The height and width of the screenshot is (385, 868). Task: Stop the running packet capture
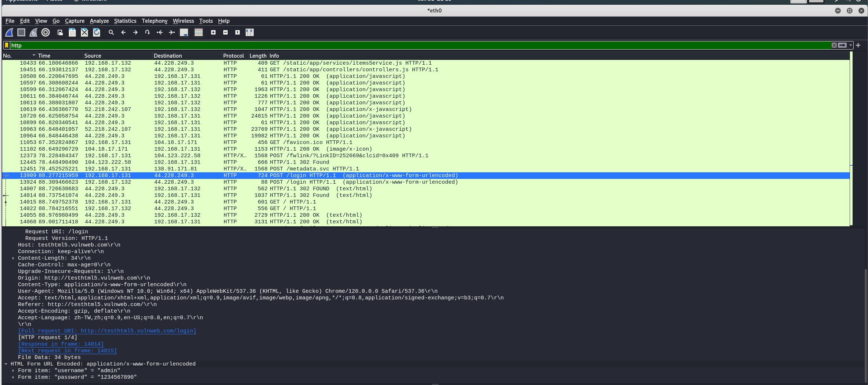point(21,32)
